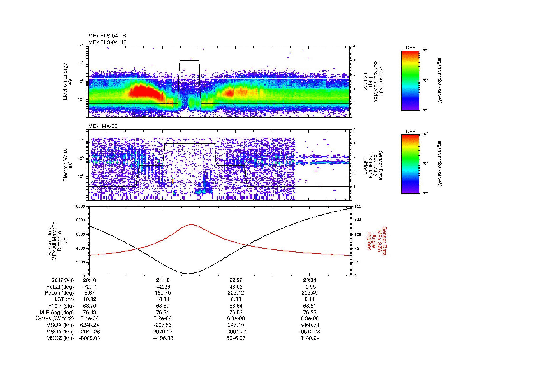555x392 pixels.
Task: Click the LST value '18.34'
Action: point(163,300)
